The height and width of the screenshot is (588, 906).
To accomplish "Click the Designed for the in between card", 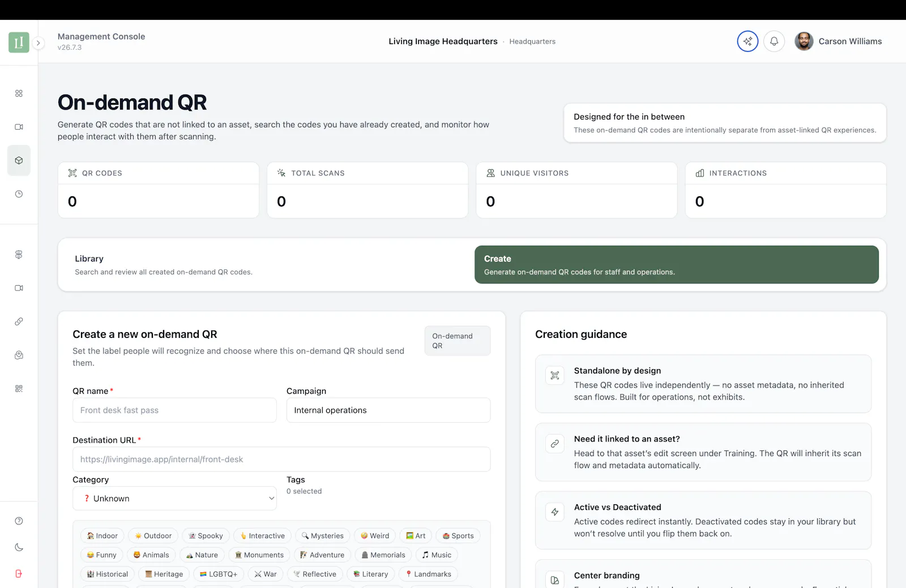I will pyautogui.click(x=725, y=123).
